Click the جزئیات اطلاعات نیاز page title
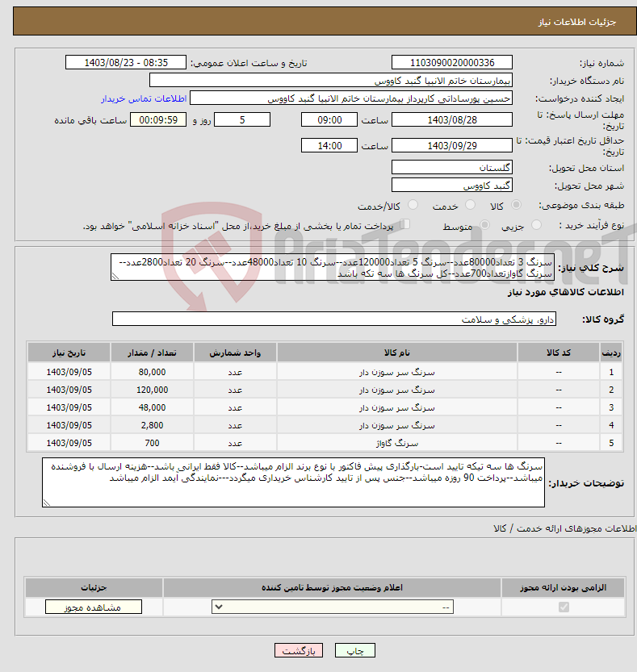 pyautogui.click(x=577, y=22)
